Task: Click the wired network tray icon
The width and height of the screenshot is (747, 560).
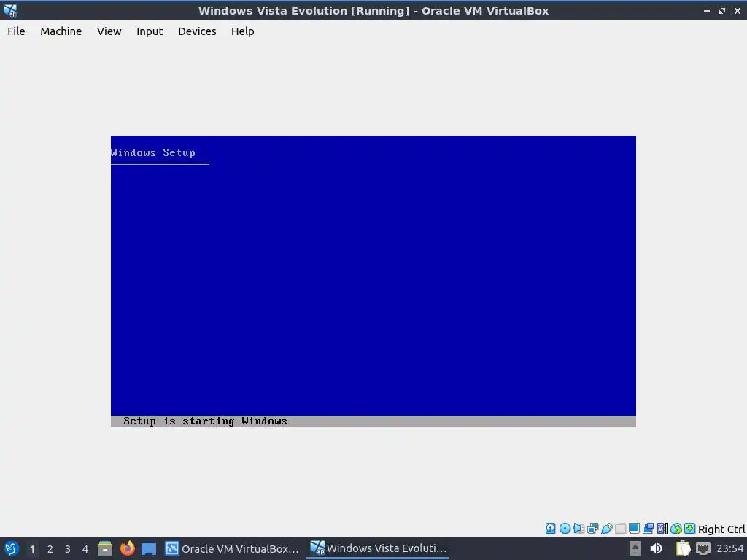Action: click(x=703, y=548)
